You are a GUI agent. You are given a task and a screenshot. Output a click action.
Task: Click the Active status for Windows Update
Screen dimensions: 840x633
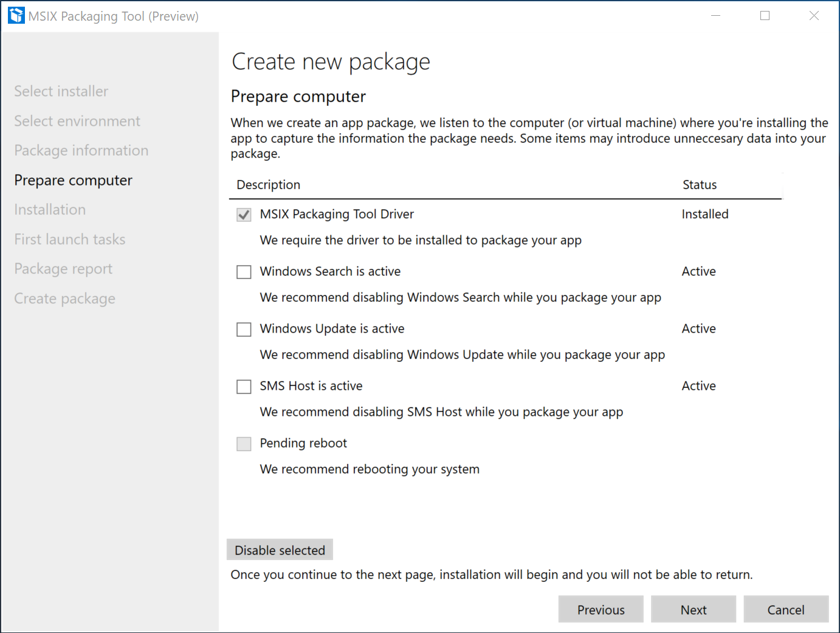(698, 328)
